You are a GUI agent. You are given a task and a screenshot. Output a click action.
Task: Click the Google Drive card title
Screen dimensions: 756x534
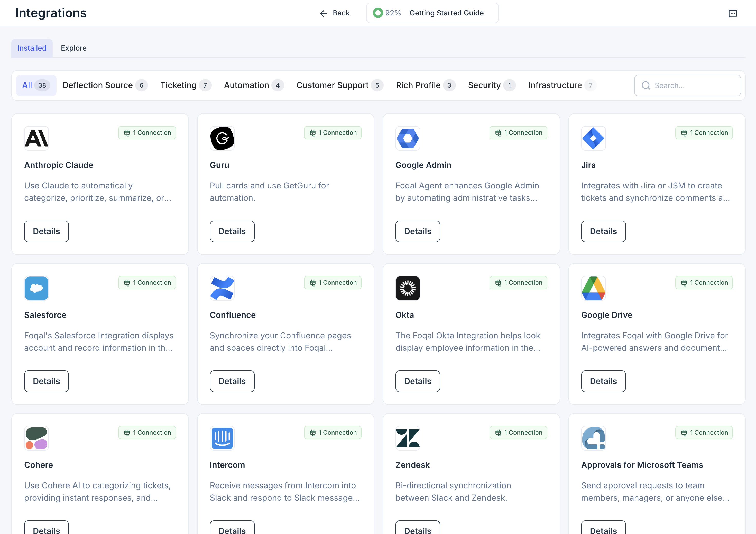[606, 315]
